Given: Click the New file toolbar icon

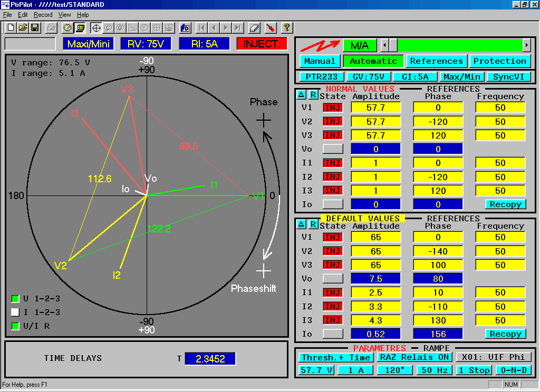Looking at the screenshot, I should [x=11, y=27].
